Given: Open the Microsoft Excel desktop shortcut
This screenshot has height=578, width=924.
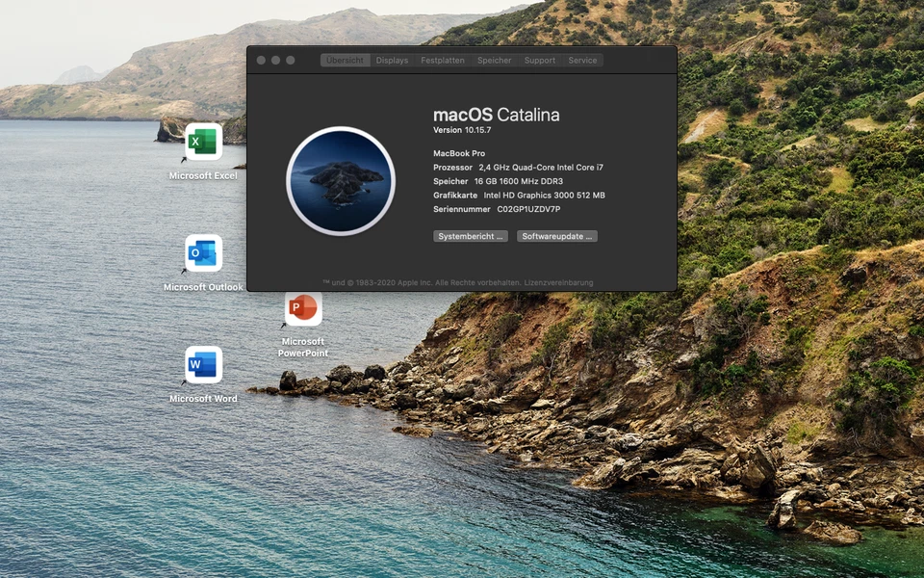Looking at the screenshot, I should click(x=203, y=143).
